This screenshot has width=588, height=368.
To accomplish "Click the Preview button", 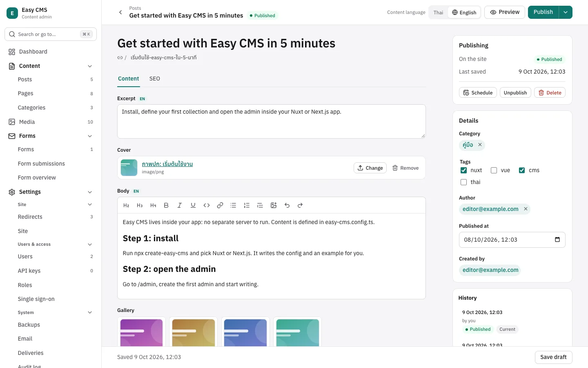I will (505, 12).
